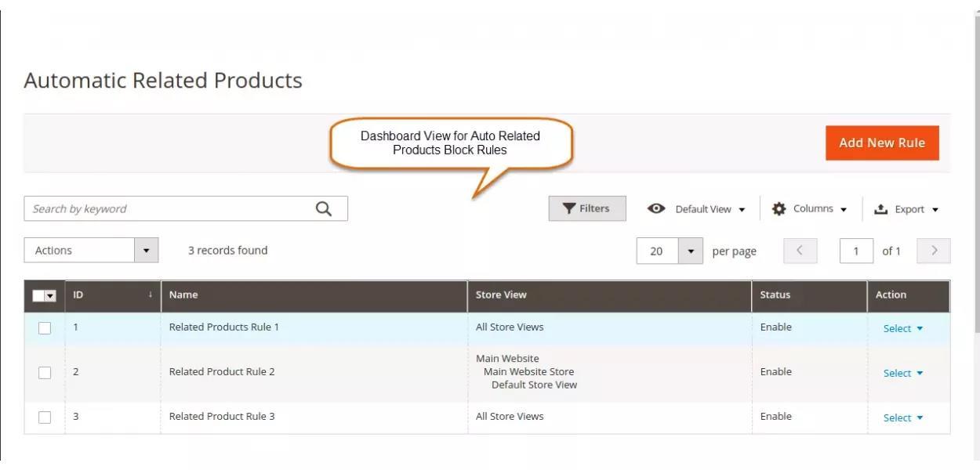Open the Actions dropdown
Viewport: 980px width, 470px height.
tap(91, 251)
